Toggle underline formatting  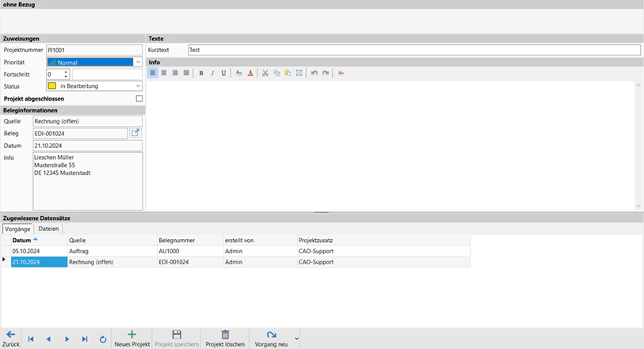click(x=223, y=73)
